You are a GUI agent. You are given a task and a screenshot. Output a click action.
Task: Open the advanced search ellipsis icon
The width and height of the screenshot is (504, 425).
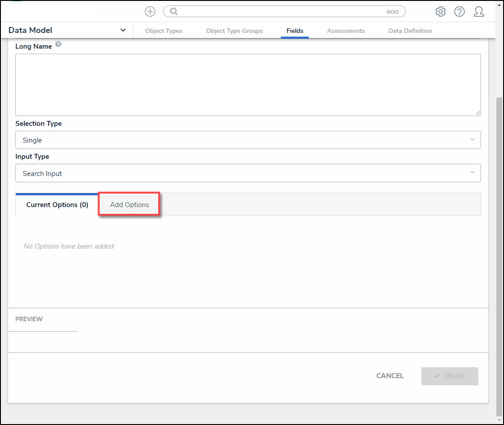pyautogui.click(x=392, y=12)
